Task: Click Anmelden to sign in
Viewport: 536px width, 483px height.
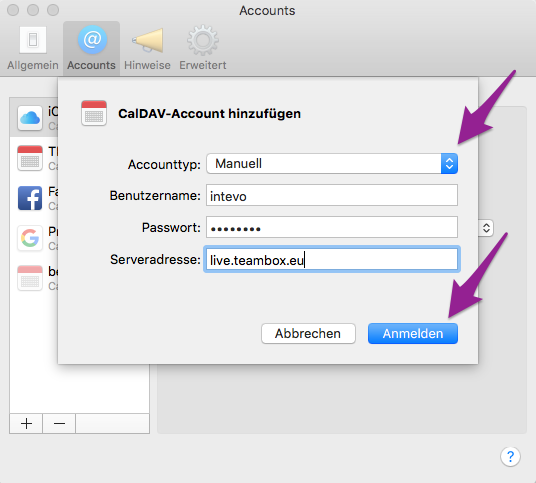Action: click(413, 333)
